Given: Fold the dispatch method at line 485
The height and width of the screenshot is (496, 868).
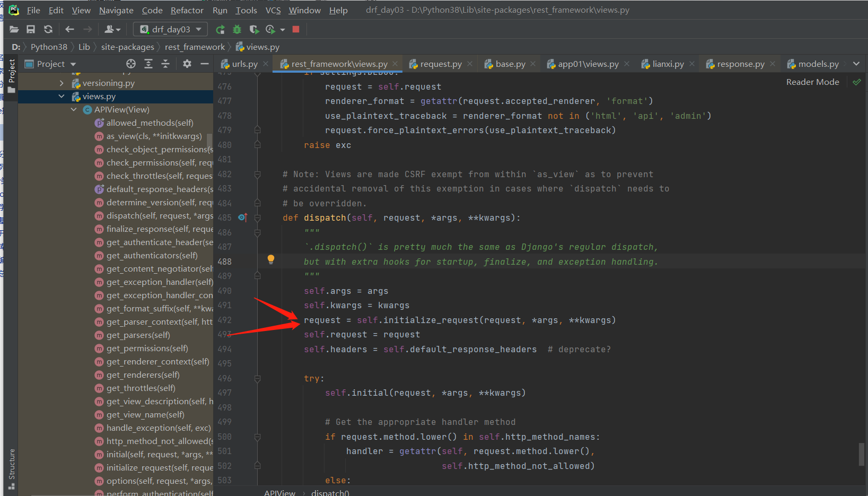Looking at the screenshot, I should tap(257, 218).
